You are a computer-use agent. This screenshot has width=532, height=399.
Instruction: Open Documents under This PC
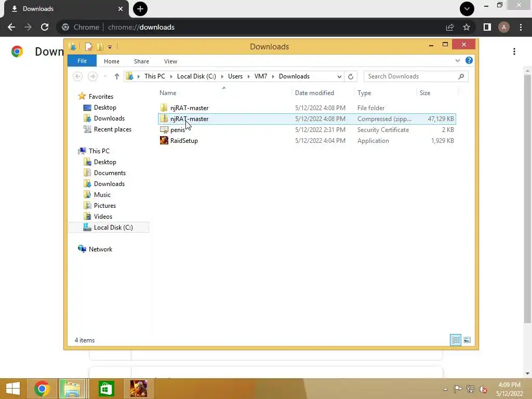[x=110, y=172]
